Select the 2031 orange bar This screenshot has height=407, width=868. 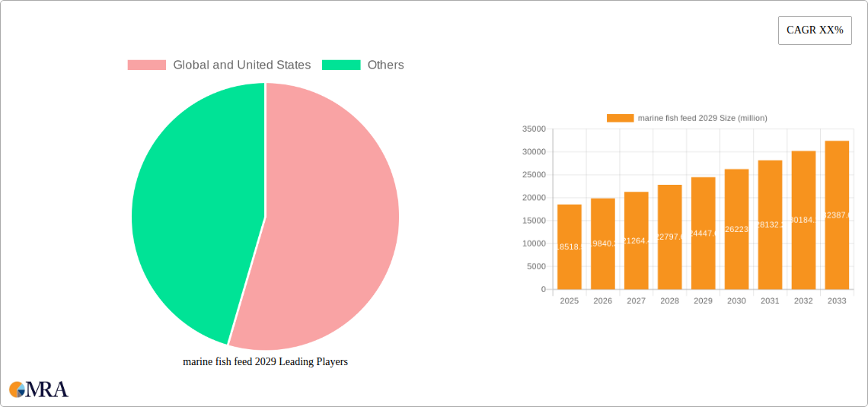[x=770, y=225]
